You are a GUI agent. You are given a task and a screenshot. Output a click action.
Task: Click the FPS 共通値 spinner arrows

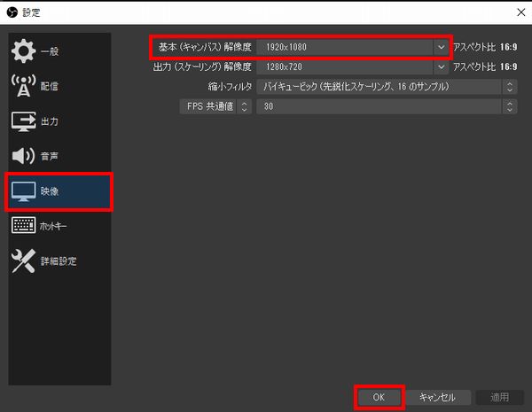(245, 106)
